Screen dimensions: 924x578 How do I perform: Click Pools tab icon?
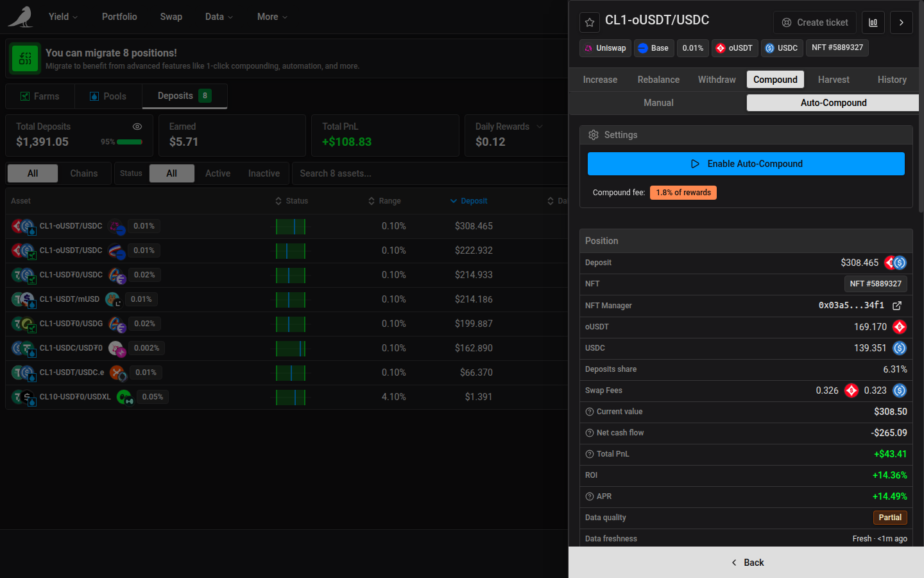click(94, 96)
